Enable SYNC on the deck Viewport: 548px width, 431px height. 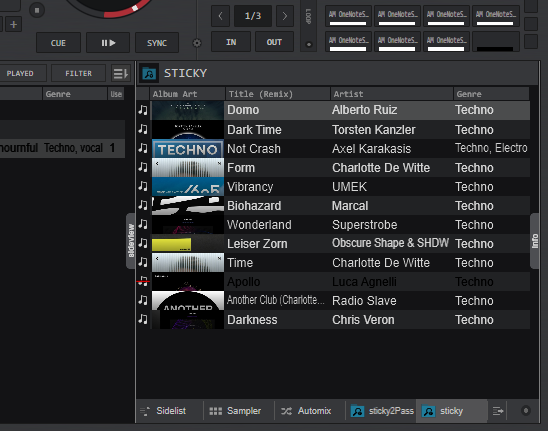tap(157, 43)
